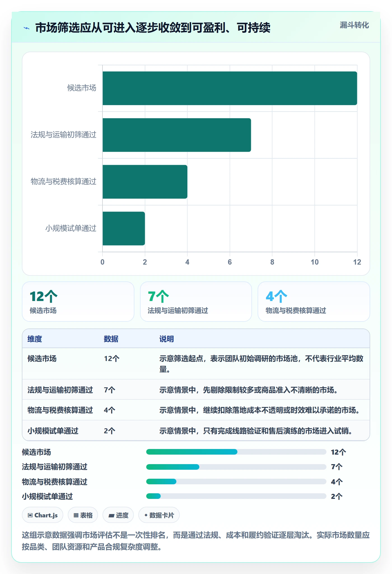
Task: Click the 物流与税费核算通过 bar in the chart
Action: point(145,182)
